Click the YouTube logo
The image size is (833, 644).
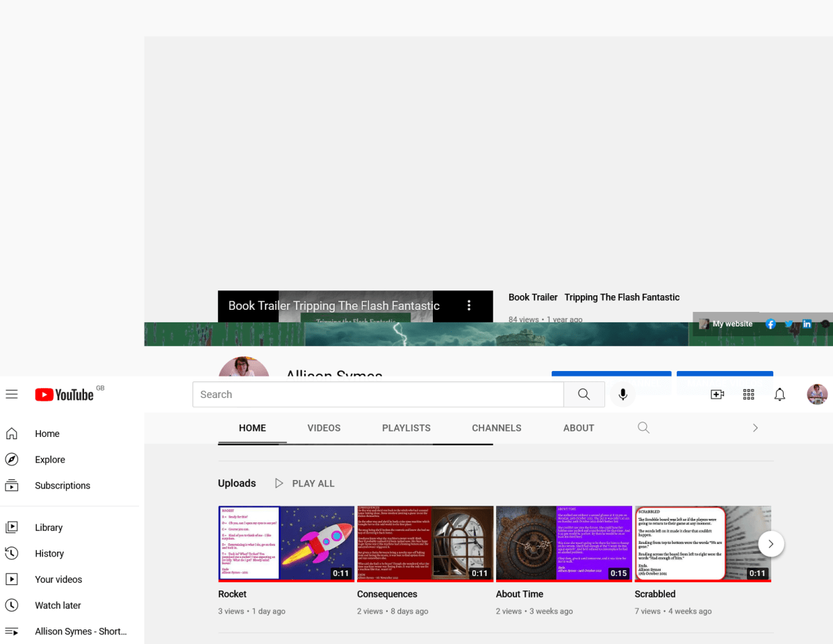tap(65, 395)
